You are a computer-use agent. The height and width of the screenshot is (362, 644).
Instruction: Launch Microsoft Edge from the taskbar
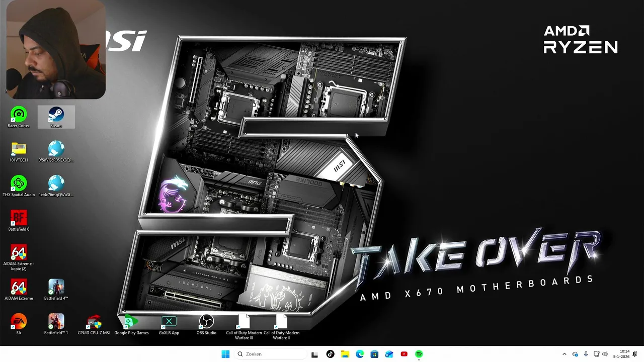click(x=360, y=354)
